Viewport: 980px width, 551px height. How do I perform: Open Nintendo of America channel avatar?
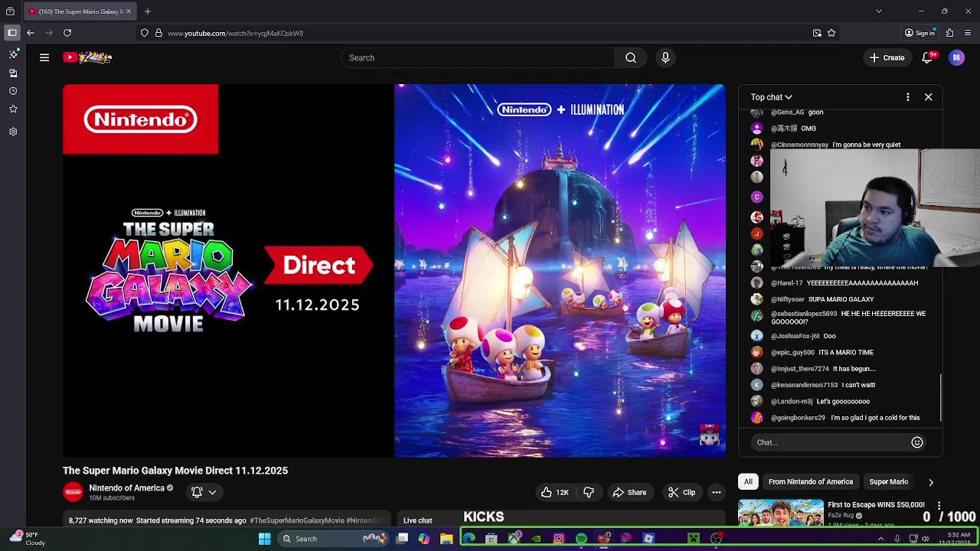coord(73,492)
